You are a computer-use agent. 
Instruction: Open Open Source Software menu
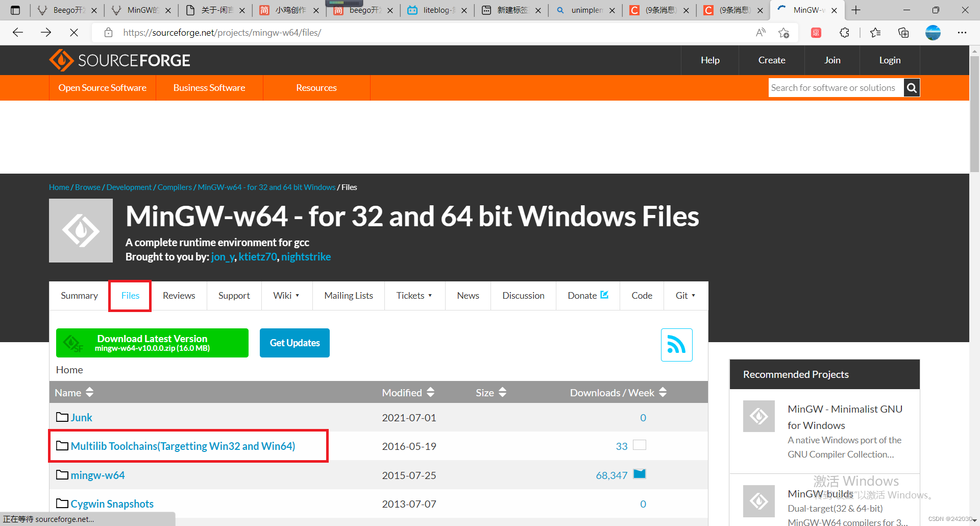pos(103,88)
